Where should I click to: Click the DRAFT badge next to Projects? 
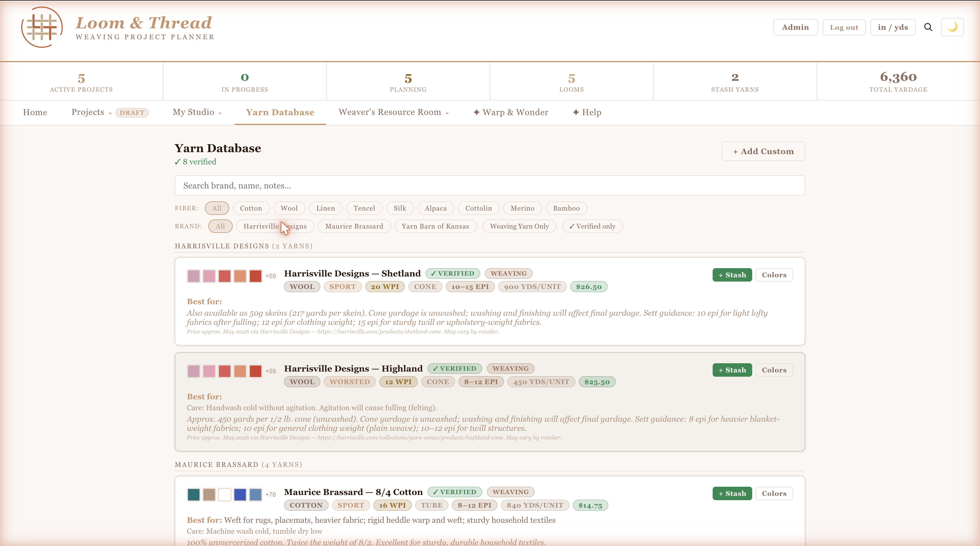coord(132,113)
